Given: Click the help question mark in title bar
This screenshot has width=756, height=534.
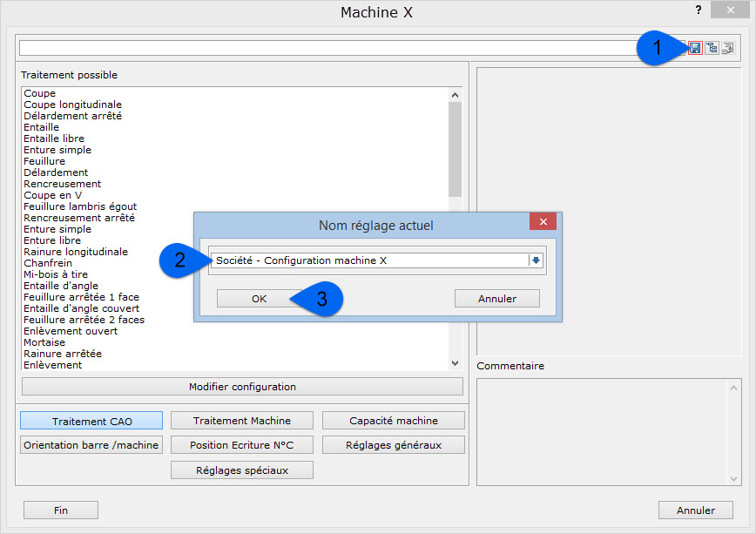Looking at the screenshot, I should click(698, 10).
